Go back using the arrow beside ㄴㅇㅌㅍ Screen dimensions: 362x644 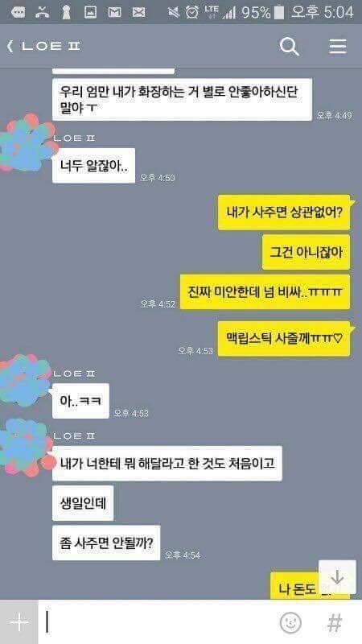coord(10,47)
